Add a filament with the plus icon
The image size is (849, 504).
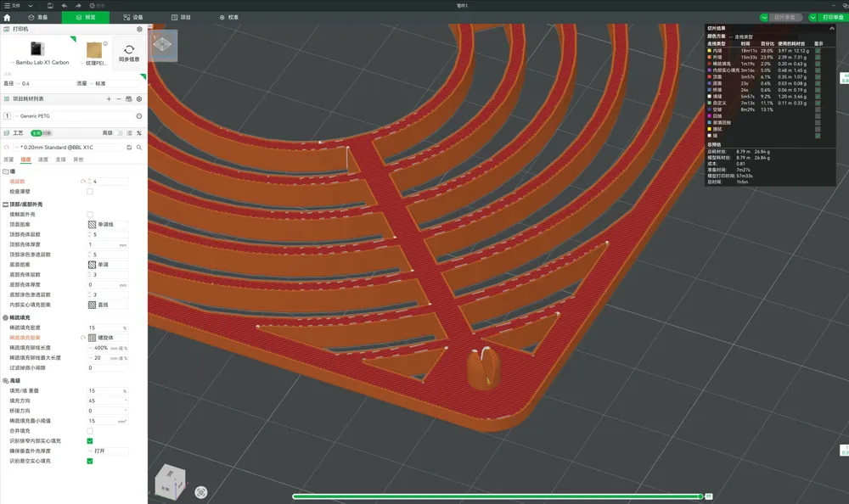coord(109,99)
